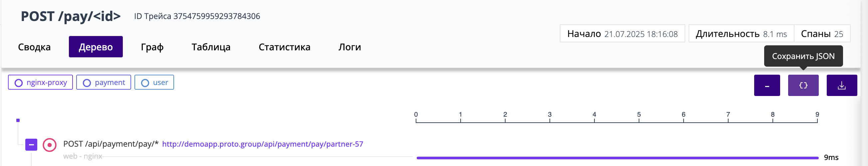Image resolution: width=868 pixels, height=166 pixels.
Task: Click the download trace icon button
Action: click(841, 85)
